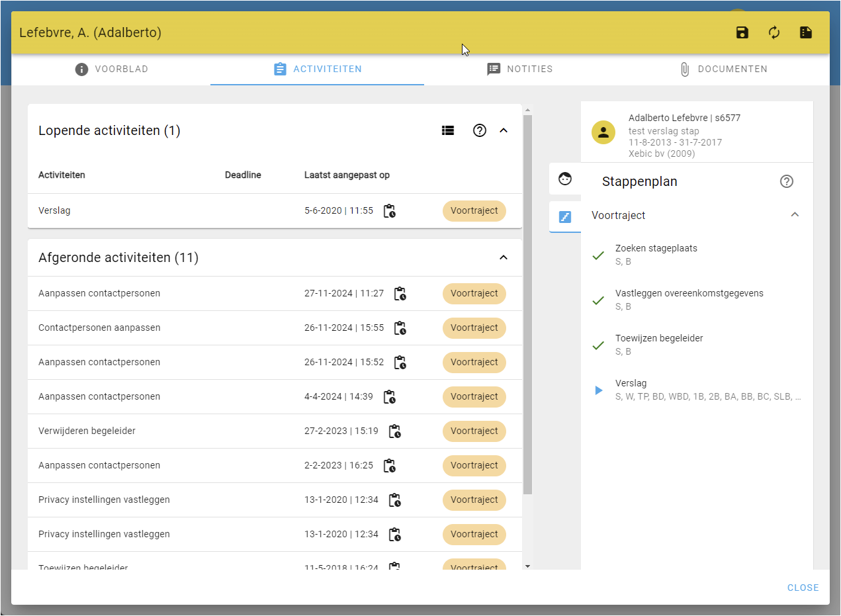The width and height of the screenshot is (841, 616).
Task: Select the Activiteiten tab
Action: click(x=318, y=69)
